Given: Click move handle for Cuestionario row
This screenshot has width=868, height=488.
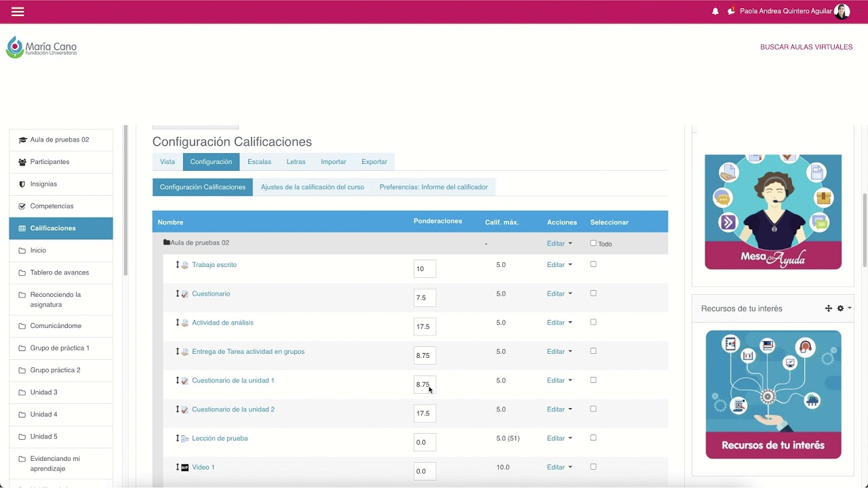Looking at the screenshot, I should (x=178, y=293).
